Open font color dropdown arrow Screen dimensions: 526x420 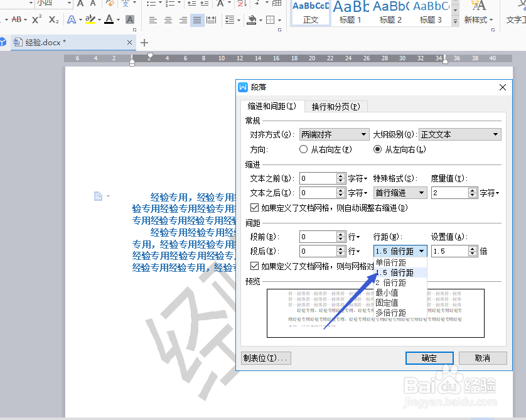(119, 20)
